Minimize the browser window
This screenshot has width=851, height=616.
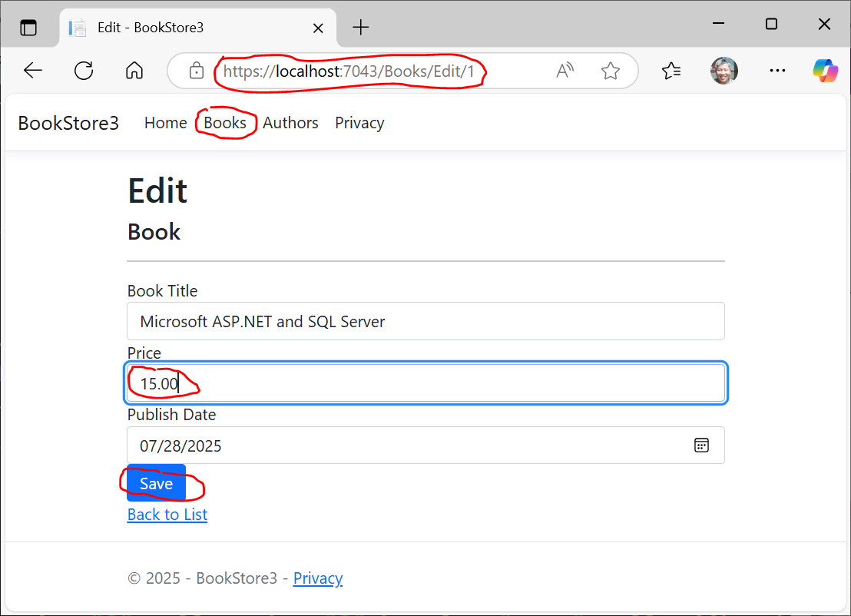pyautogui.click(x=719, y=24)
